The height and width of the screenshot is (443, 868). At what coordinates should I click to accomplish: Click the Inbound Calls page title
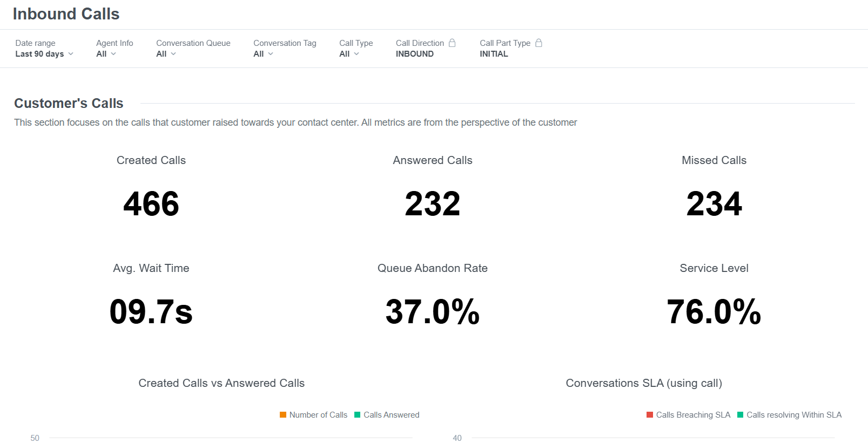point(66,14)
